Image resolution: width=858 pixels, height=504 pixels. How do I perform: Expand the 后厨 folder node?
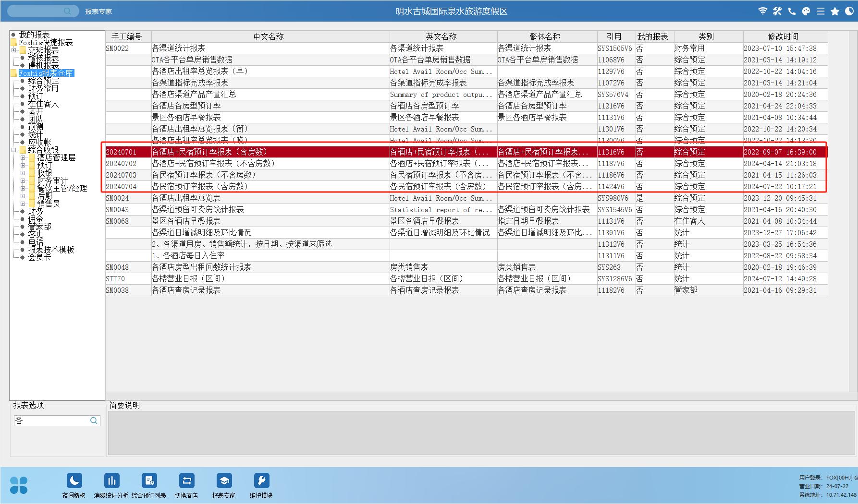(23, 196)
